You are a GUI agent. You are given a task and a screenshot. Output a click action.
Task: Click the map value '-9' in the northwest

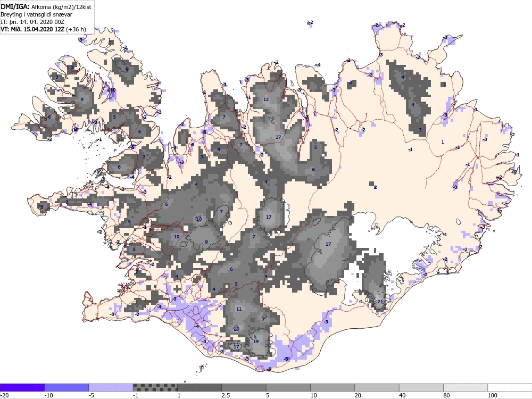(x=192, y=145)
